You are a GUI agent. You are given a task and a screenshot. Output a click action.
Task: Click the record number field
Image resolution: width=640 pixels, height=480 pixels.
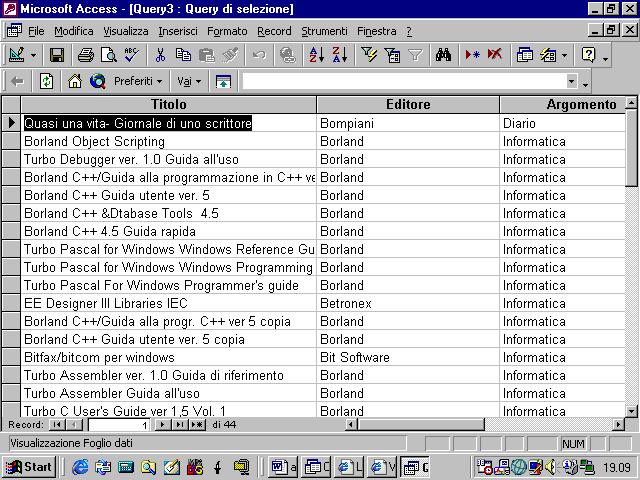coord(119,425)
